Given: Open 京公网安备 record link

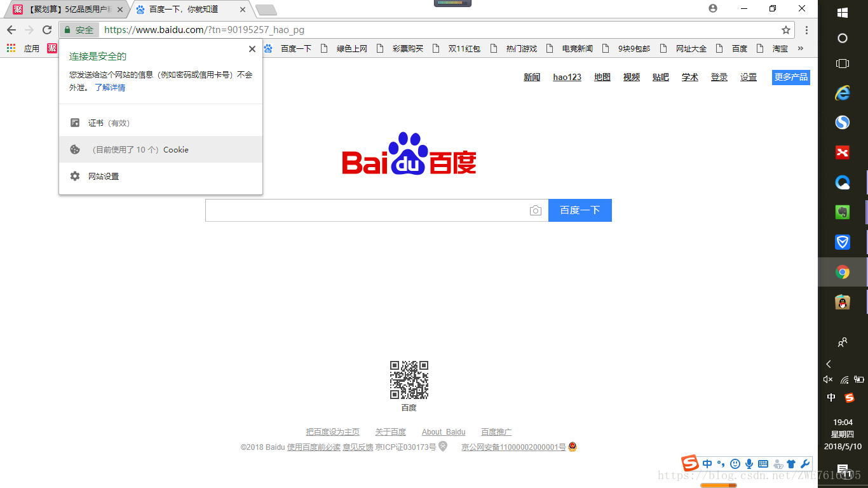Looking at the screenshot, I should click(513, 447).
